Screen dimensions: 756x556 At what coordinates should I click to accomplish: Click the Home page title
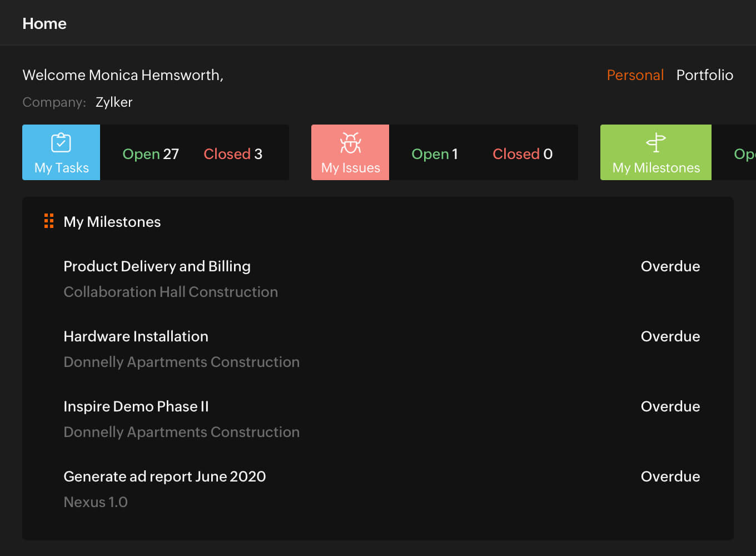(x=44, y=23)
